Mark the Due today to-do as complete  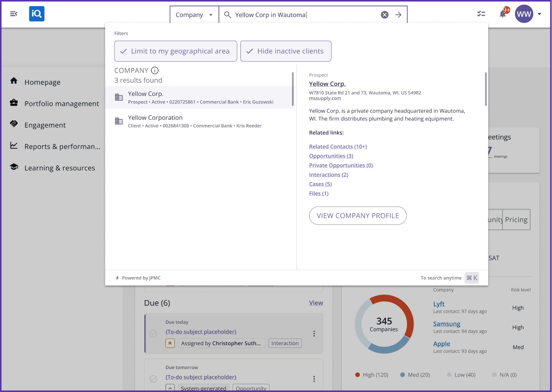[x=153, y=333]
